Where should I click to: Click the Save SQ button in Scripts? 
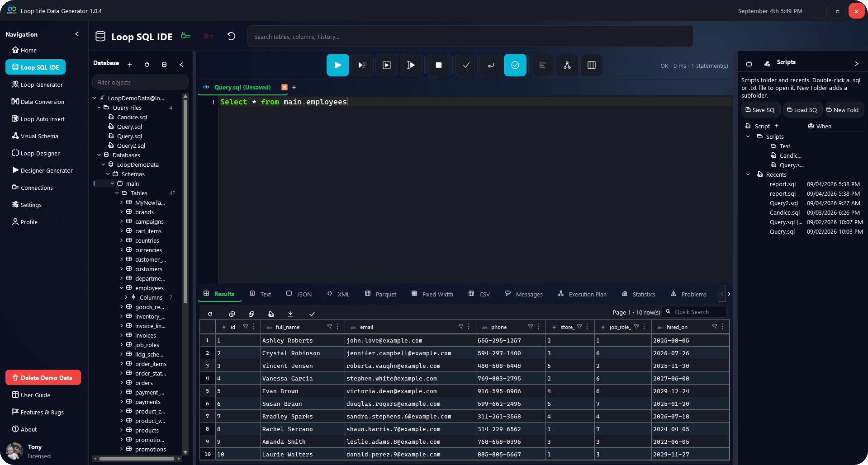click(x=760, y=110)
